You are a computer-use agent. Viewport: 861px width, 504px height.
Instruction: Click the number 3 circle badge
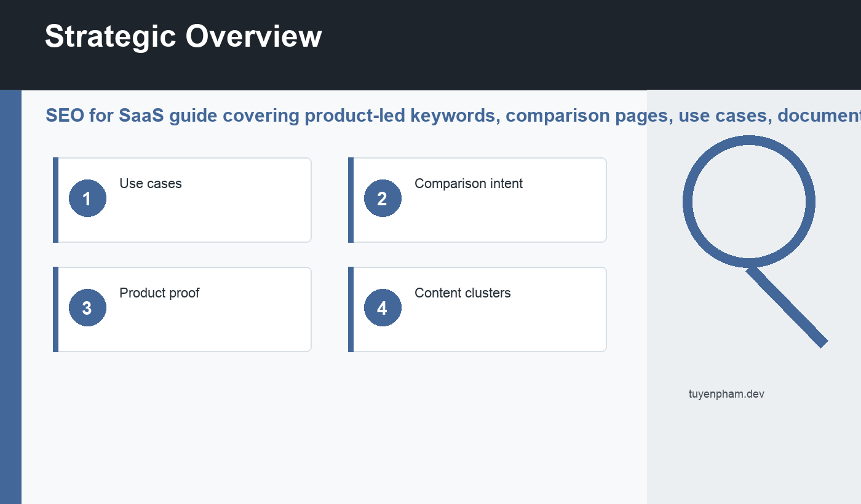[x=87, y=308]
